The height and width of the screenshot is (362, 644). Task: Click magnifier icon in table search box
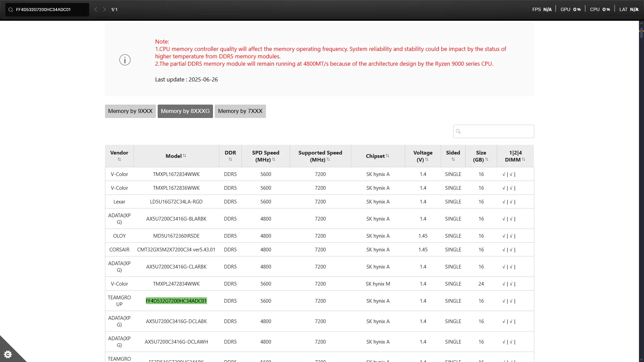coord(458,131)
